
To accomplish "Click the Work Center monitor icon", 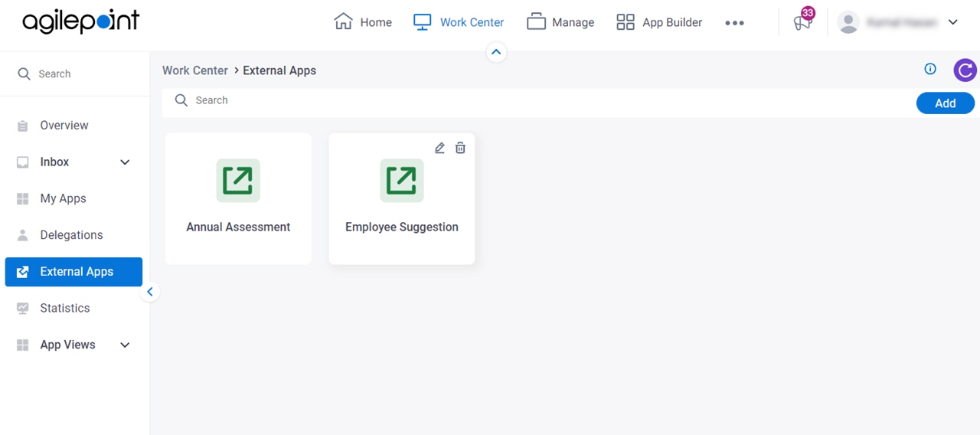I will 422,22.
